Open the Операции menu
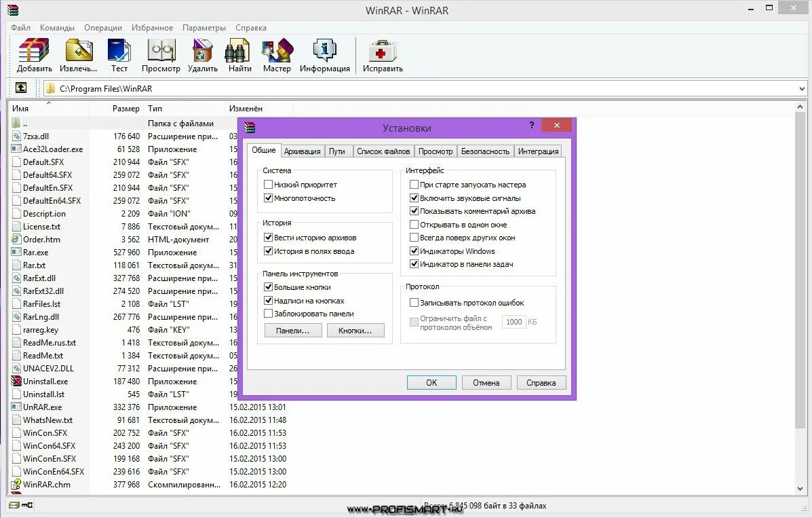Viewport: 812px width, 518px height. [x=103, y=27]
